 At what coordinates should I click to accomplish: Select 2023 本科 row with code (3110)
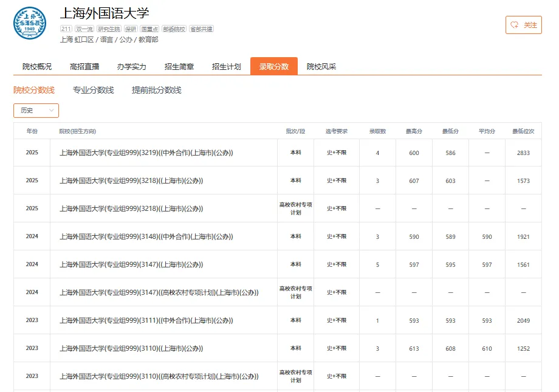[277, 348]
